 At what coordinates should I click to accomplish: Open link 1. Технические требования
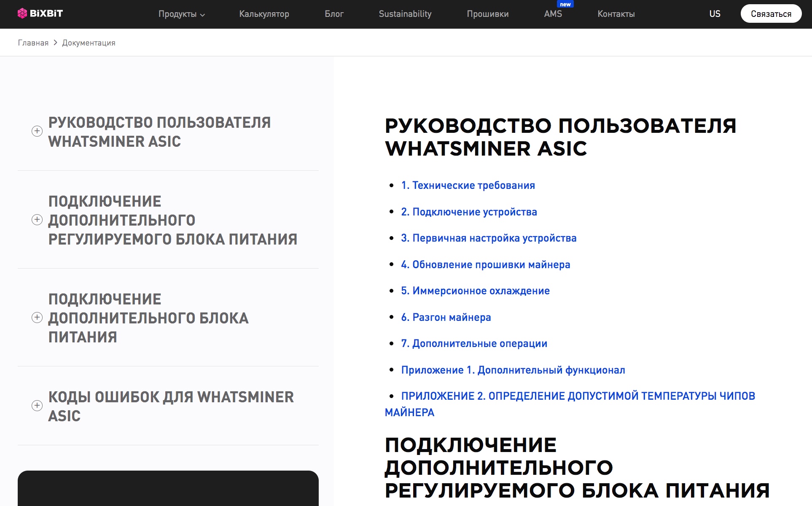pyautogui.click(x=468, y=186)
